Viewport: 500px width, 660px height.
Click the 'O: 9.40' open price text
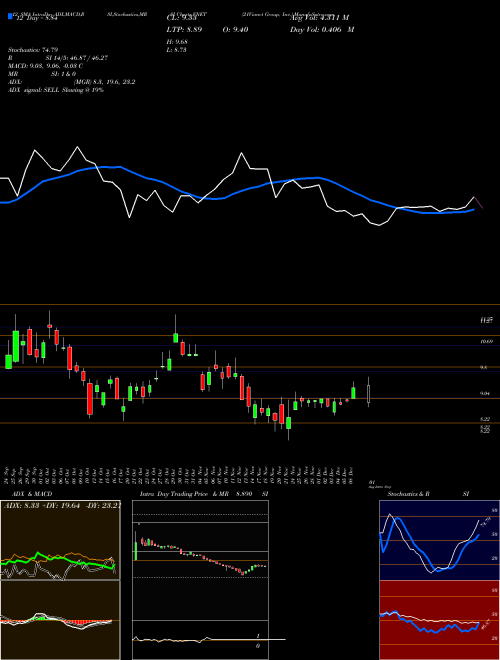tap(235, 29)
